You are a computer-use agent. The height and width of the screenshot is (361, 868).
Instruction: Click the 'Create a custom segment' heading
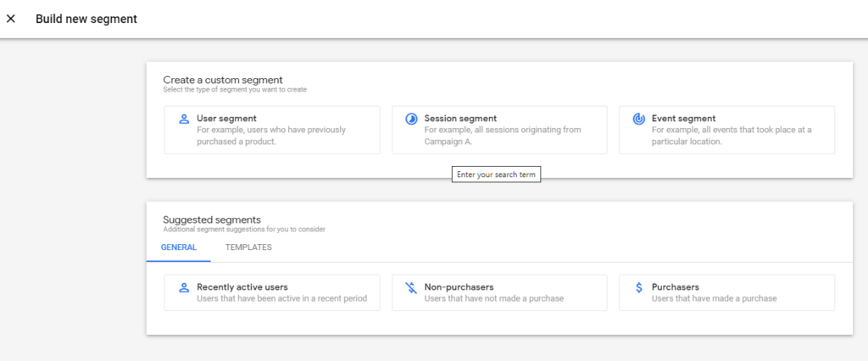[x=222, y=80]
